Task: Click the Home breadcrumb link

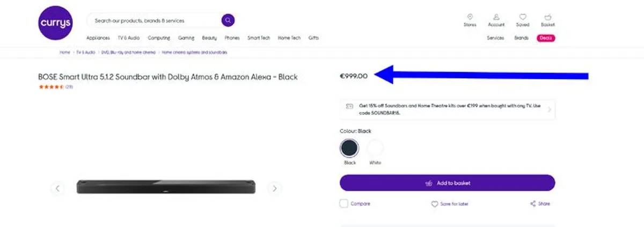Action: pos(65,53)
